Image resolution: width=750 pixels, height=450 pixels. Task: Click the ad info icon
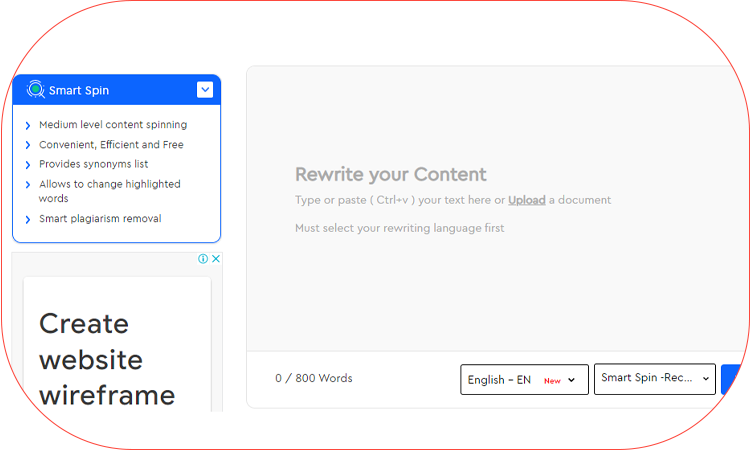tap(203, 259)
